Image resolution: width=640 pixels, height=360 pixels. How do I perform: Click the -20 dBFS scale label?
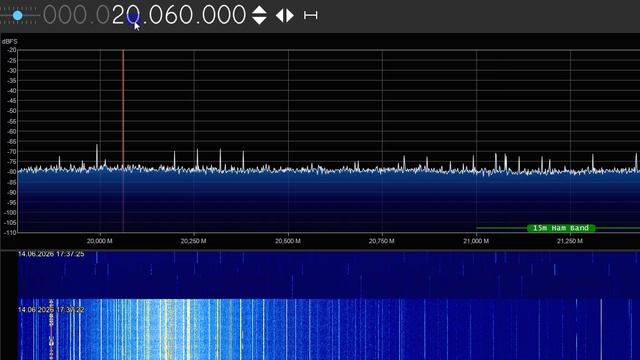click(x=11, y=50)
